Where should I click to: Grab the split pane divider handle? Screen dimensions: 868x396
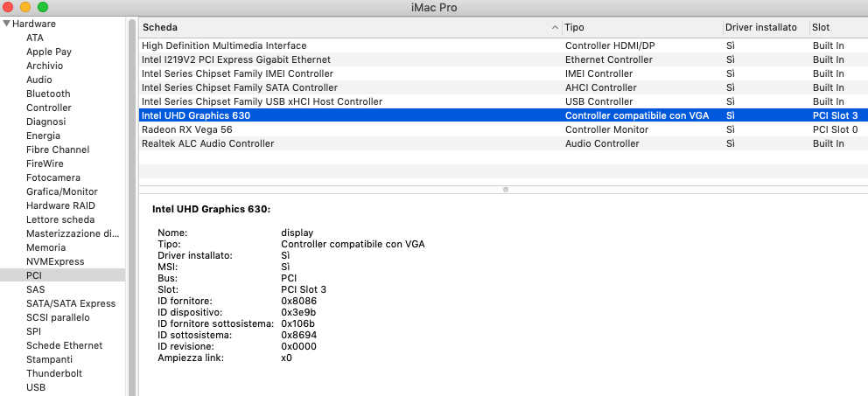[506, 189]
